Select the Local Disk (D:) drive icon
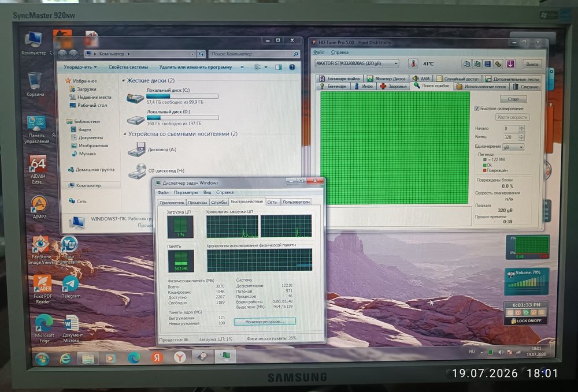This screenshot has height=392, width=578. tap(136, 120)
